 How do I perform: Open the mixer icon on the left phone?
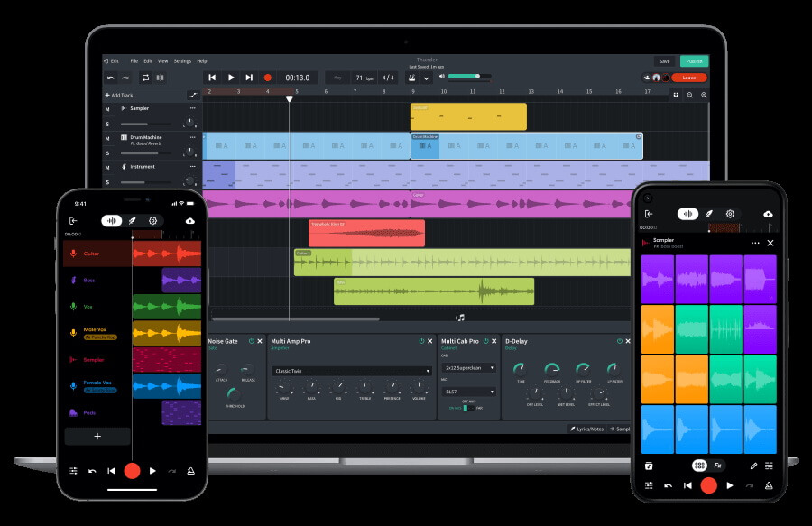(x=74, y=471)
